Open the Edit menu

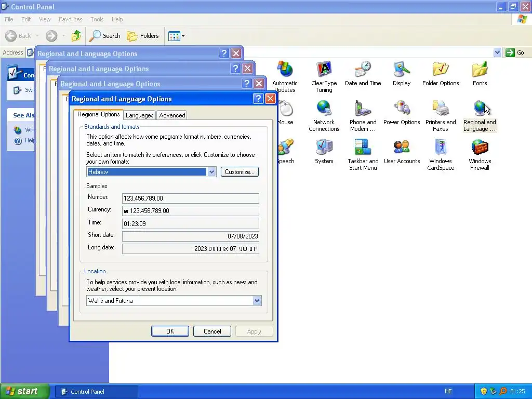26,19
